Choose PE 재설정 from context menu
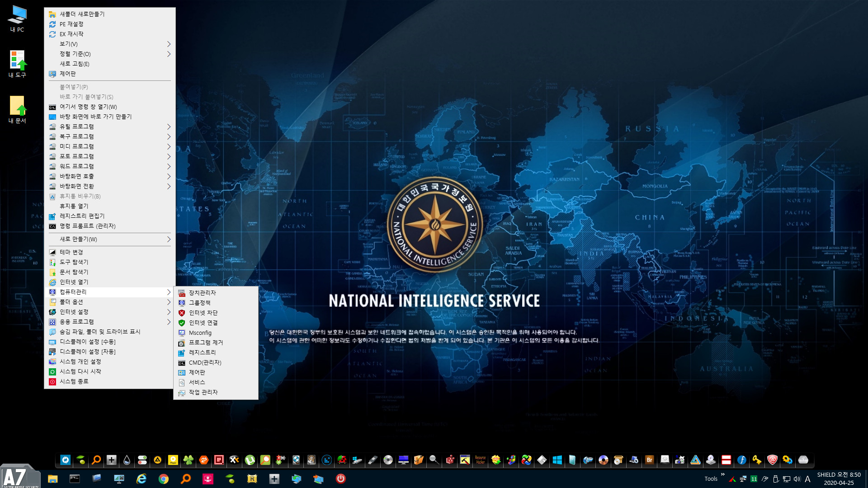The image size is (868, 488). click(x=110, y=24)
